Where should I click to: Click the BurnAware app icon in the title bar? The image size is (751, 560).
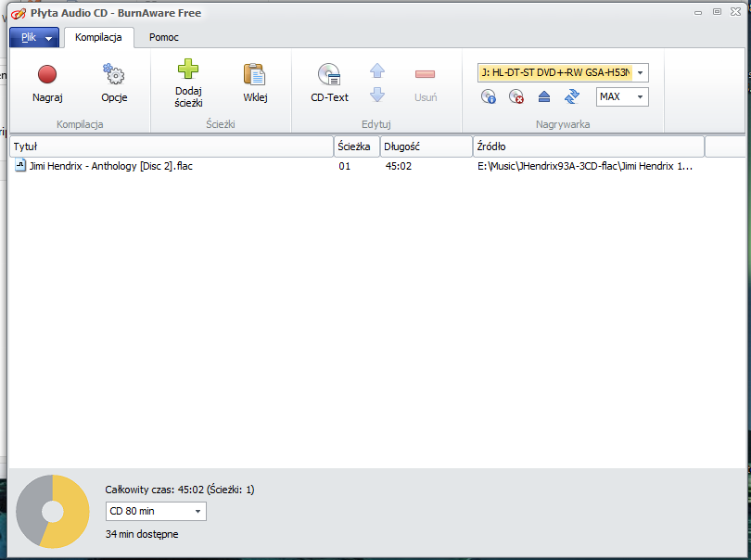click(19, 13)
